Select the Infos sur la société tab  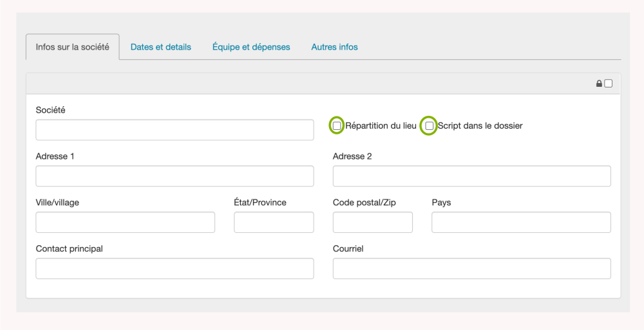[x=73, y=47]
